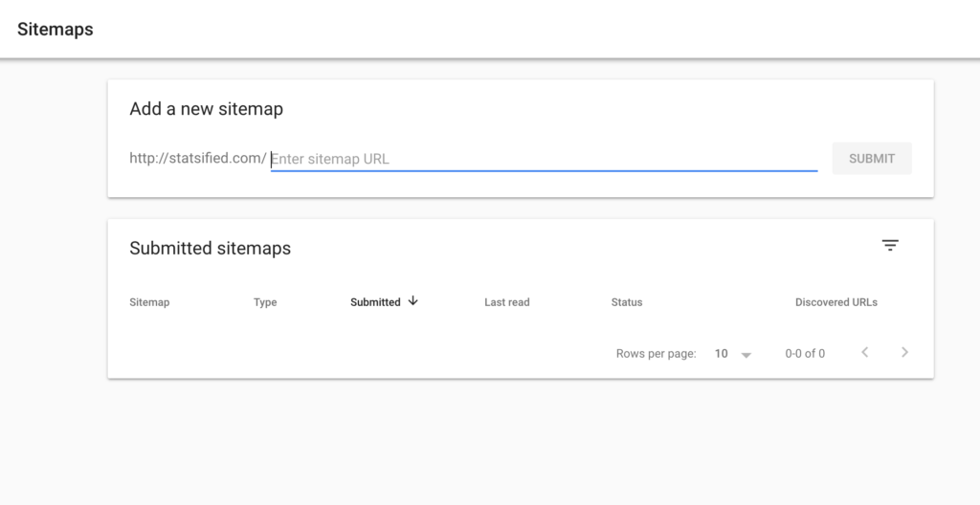The width and height of the screenshot is (980, 505).
Task: Open the filter icon in Submitted sitemaps
Action: click(x=890, y=245)
